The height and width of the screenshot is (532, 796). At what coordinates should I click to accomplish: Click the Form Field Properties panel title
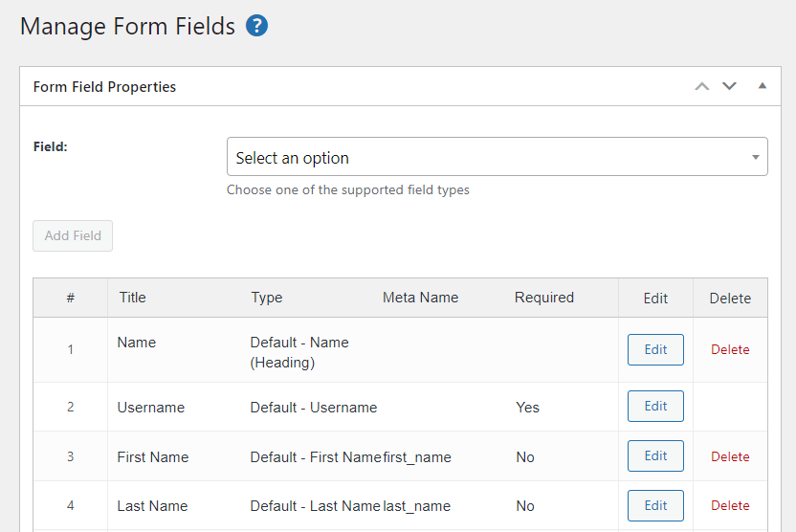coord(104,87)
